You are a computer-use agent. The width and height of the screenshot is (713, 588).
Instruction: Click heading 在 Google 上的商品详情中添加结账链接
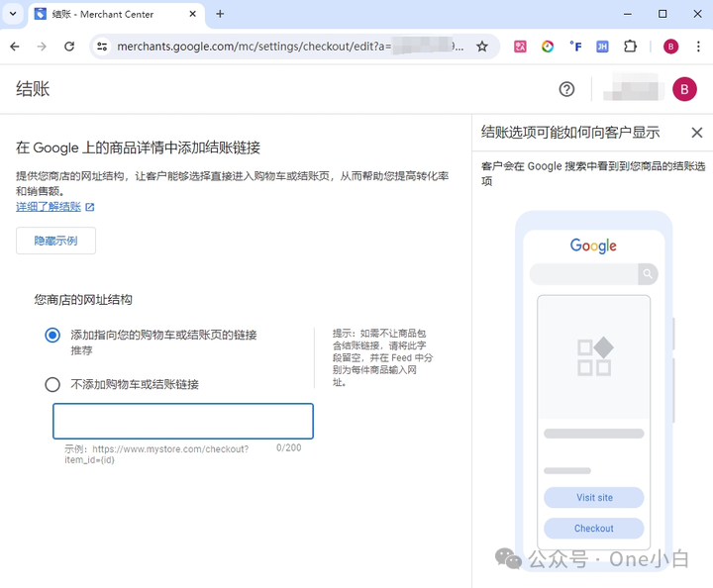coord(139,147)
